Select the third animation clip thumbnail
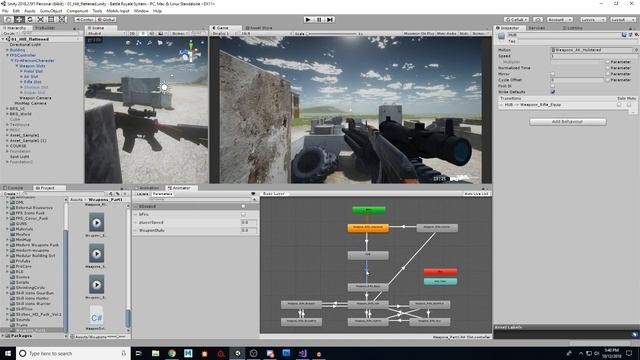This screenshot has width=640, height=360. [97, 284]
